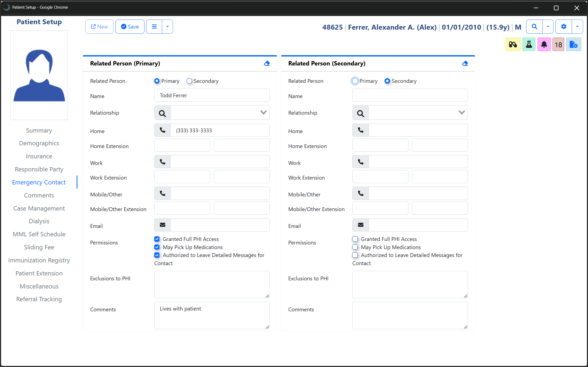Expand the dropdown arrow beside the list menu button
Viewport: 588px width, 367px height.
(167, 27)
